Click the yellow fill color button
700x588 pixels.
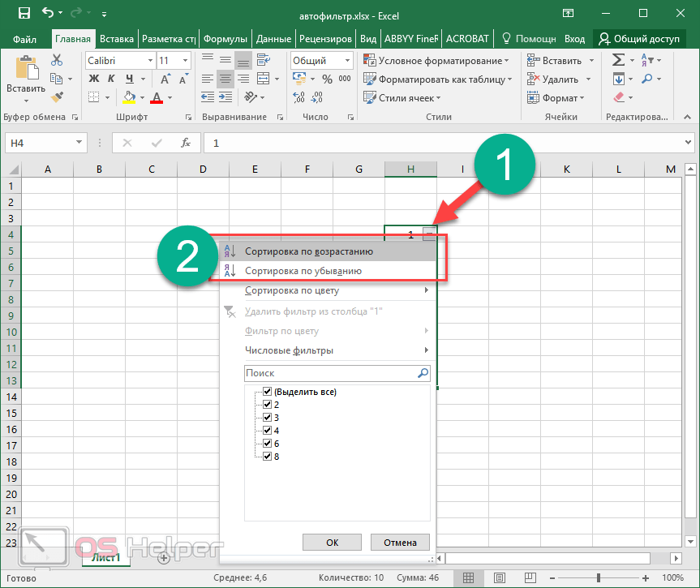pyautogui.click(x=128, y=97)
